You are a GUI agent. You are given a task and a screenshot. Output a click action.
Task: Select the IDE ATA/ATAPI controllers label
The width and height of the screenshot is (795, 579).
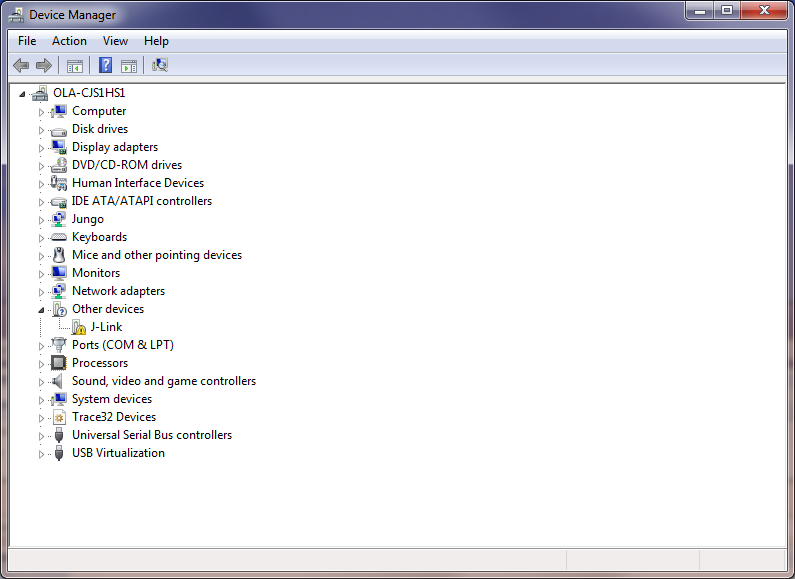[x=142, y=201]
